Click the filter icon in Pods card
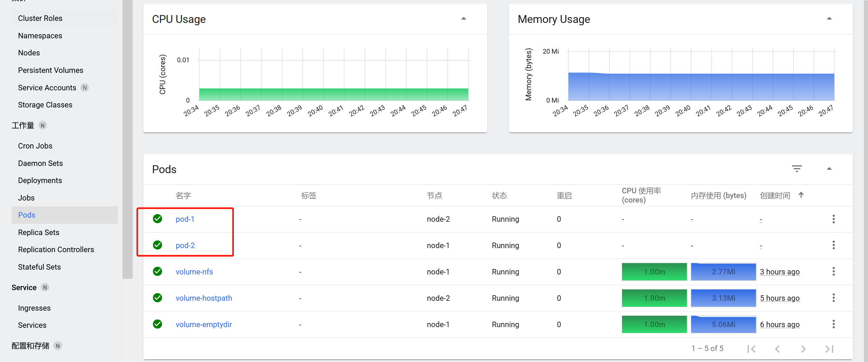The height and width of the screenshot is (362, 868). [x=797, y=169]
